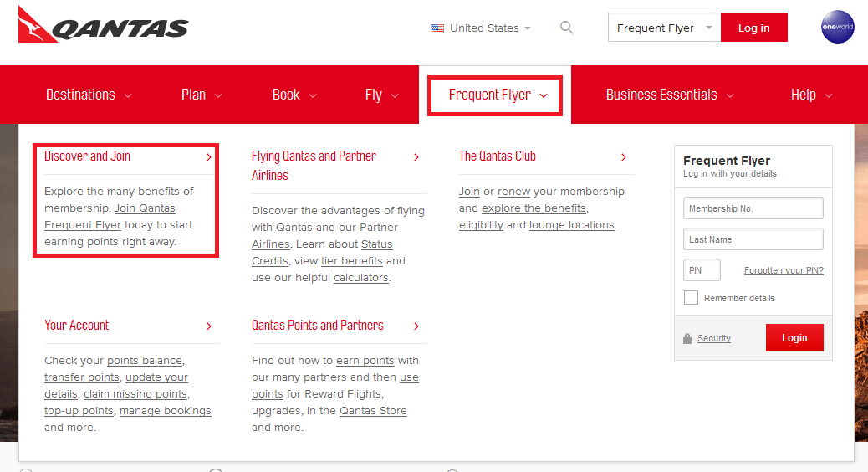Image resolution: width=868 pixels, height=472 pixels.
Task: Expand the Fly menu
Action: (x=381, y=95)
